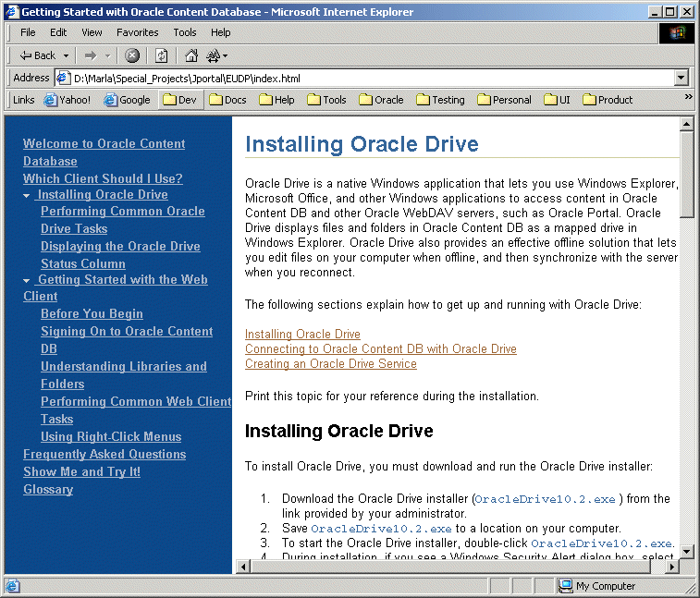The height and width of the screenshot is (598, 700).
Task: Open the Tools links folder
Action: pos(326,100)
